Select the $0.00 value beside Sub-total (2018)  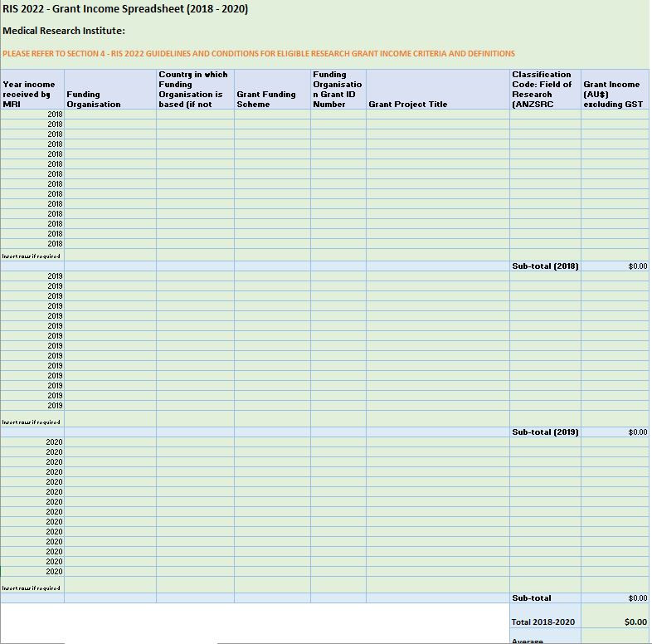(x=615, y=266)
